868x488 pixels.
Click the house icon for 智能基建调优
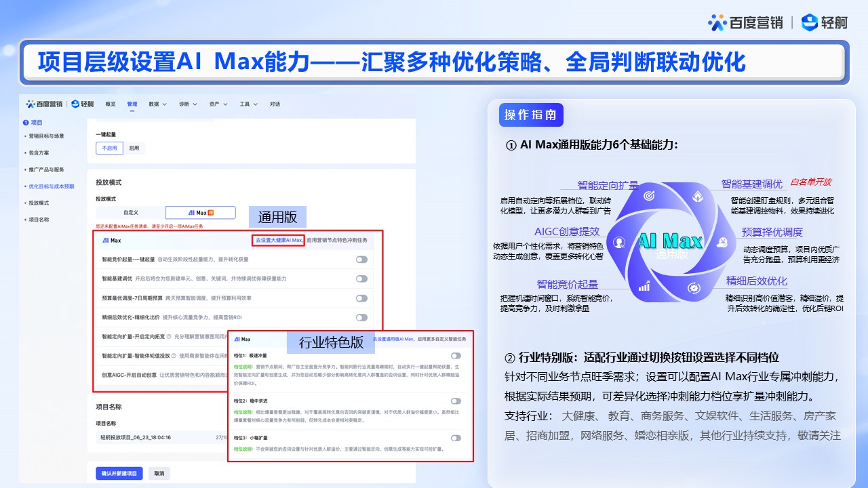[x=698, y=195]
